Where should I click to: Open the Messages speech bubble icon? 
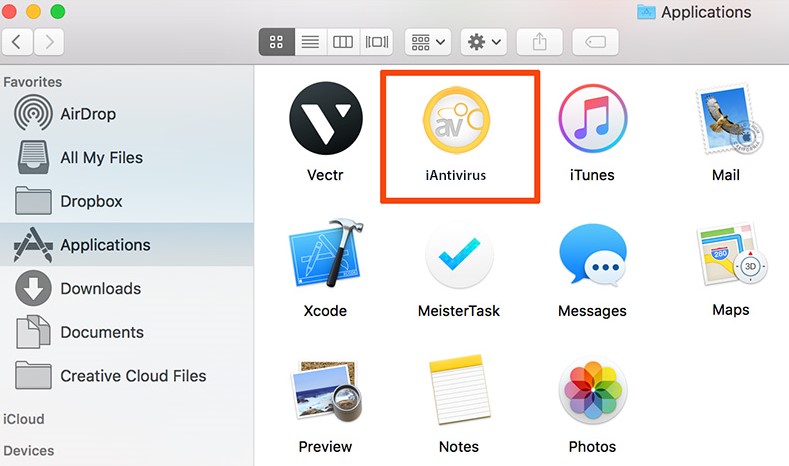coord(593,255)
